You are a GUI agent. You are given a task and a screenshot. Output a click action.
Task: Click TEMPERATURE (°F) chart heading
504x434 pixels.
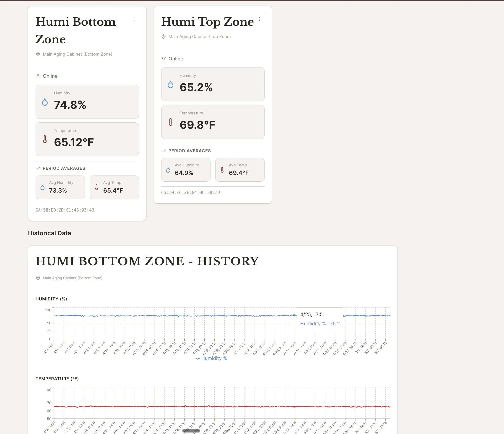pyautogui.click(x=57, y=379)
